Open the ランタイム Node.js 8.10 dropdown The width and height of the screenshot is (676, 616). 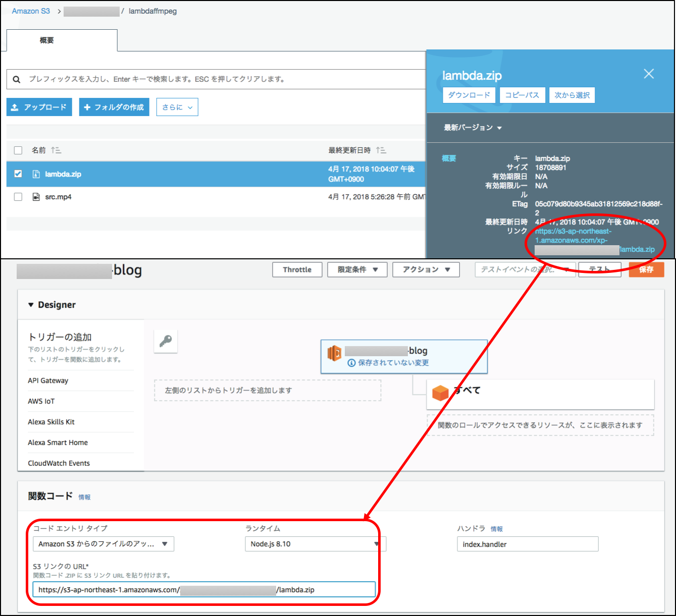tap(316, 544)
